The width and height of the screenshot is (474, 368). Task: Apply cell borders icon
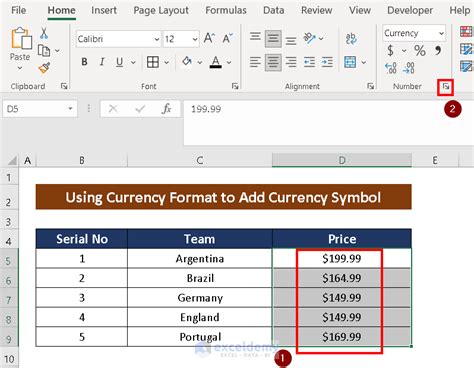[x=153, y=62]
